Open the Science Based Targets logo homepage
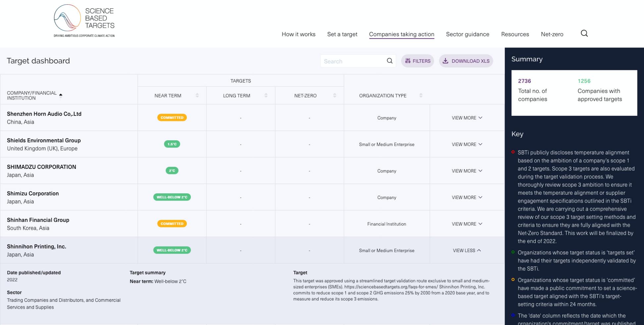The width and height of the screenshot is (644, 325). (x=84, y=21)
